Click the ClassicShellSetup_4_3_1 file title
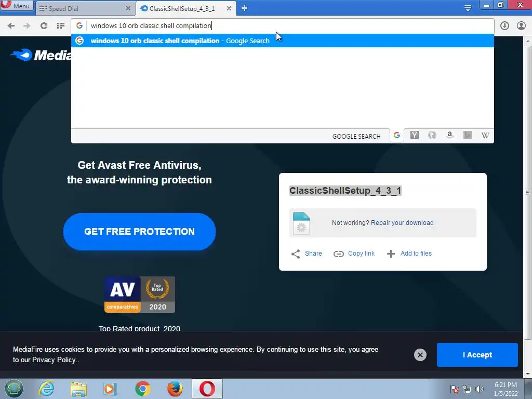 point(345,191)
